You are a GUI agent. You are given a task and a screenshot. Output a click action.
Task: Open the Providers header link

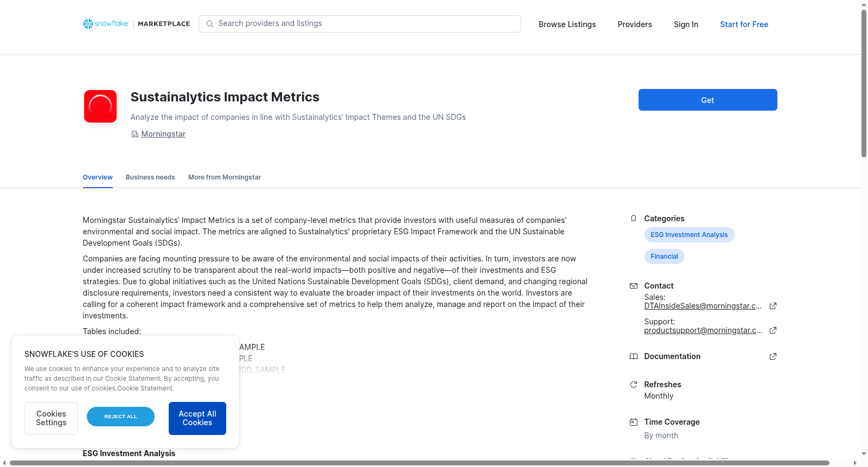coord(635,24)
